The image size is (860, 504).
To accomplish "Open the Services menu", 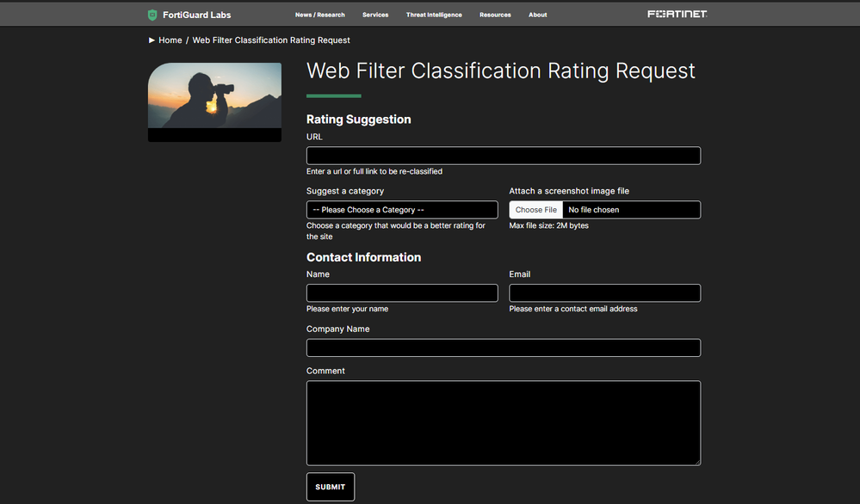I will pyautogui.click(x=375, y=15).
